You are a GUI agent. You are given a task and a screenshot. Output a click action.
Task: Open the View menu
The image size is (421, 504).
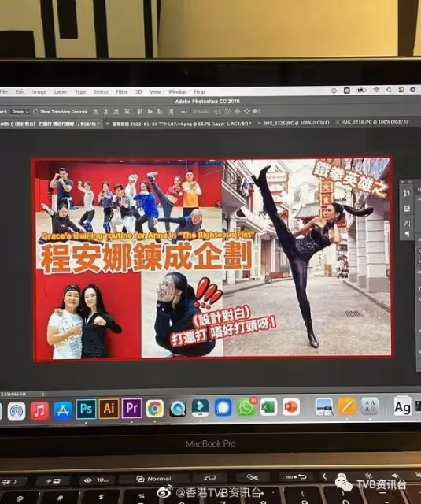pos(155,92)
